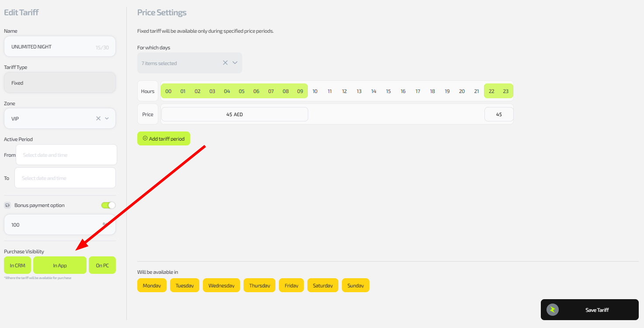Image resolution: width=644 pixels, height=328 pixels.
Task: Select hour 10 in the hours row
Action: [x=315, y=91]
